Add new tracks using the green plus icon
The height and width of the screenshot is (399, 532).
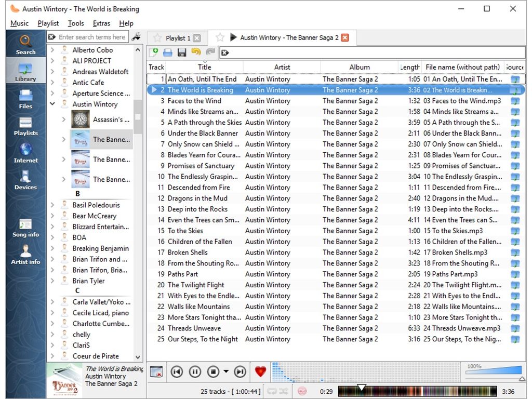click(x=154, y=52)
